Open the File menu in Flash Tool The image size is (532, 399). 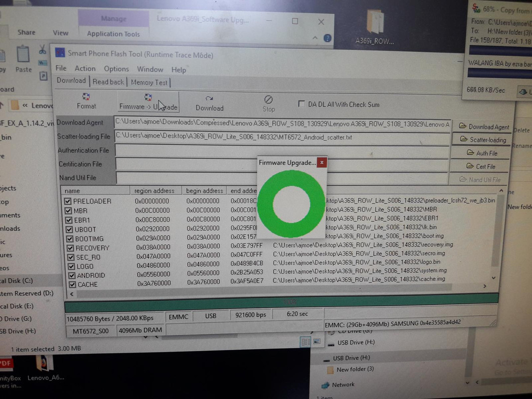61,68
